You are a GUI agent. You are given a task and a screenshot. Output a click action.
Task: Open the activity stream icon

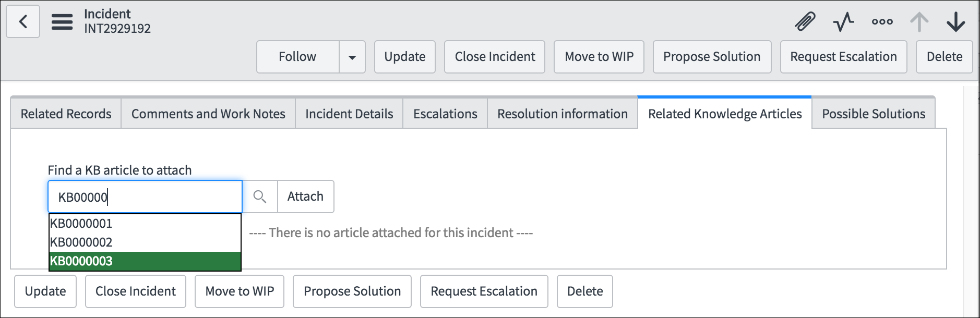click(x=843, y=21)
